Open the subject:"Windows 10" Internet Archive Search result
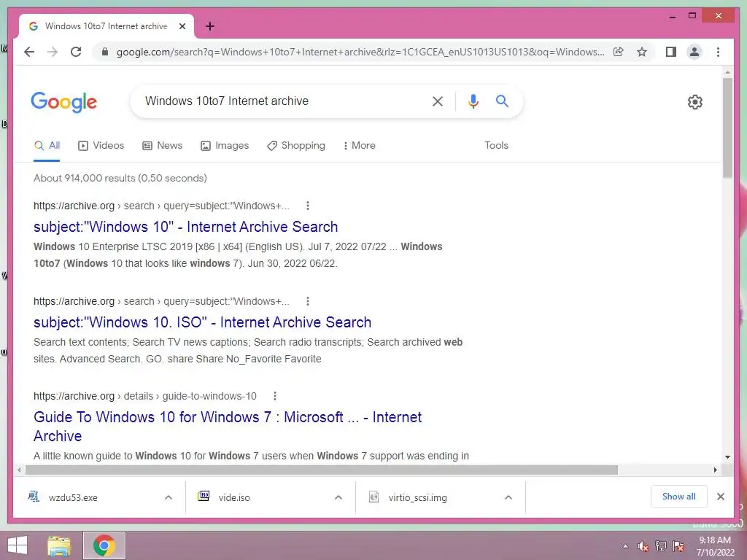Image resolution: width=747 pixels, height=560 pixels. (186, 227)
